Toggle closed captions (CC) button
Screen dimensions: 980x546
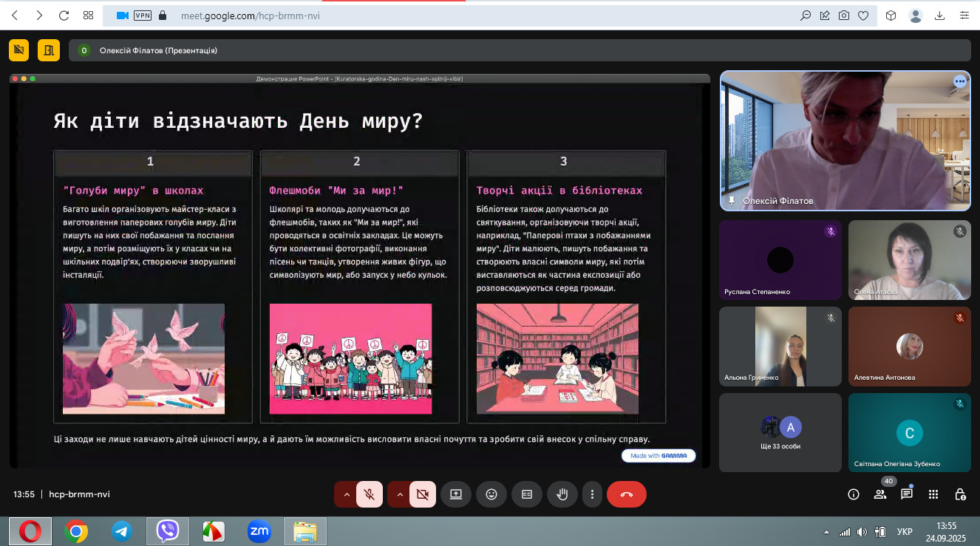pyautogui.click(x=527, y=494)
